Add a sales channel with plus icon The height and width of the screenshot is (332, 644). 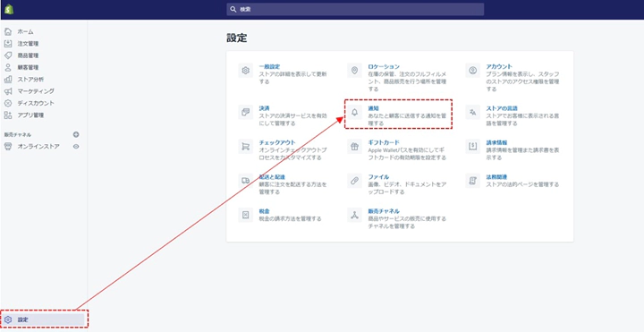click(76, 134)
